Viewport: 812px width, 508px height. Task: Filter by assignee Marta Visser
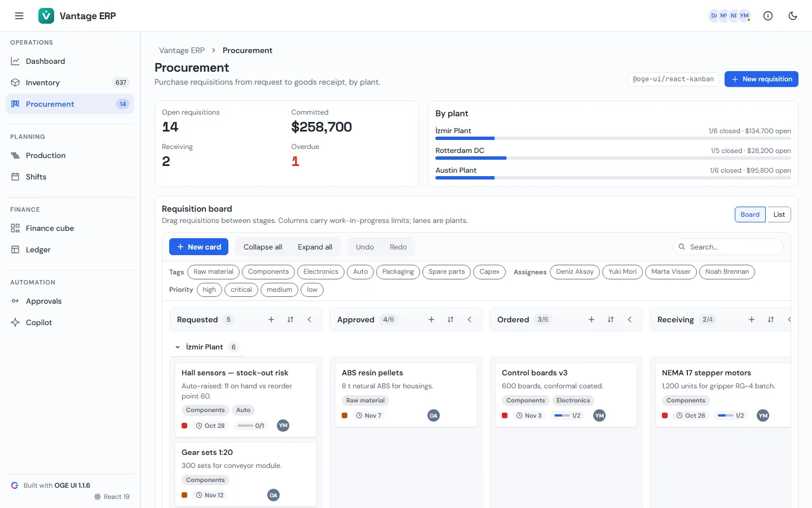coord(671,271)
